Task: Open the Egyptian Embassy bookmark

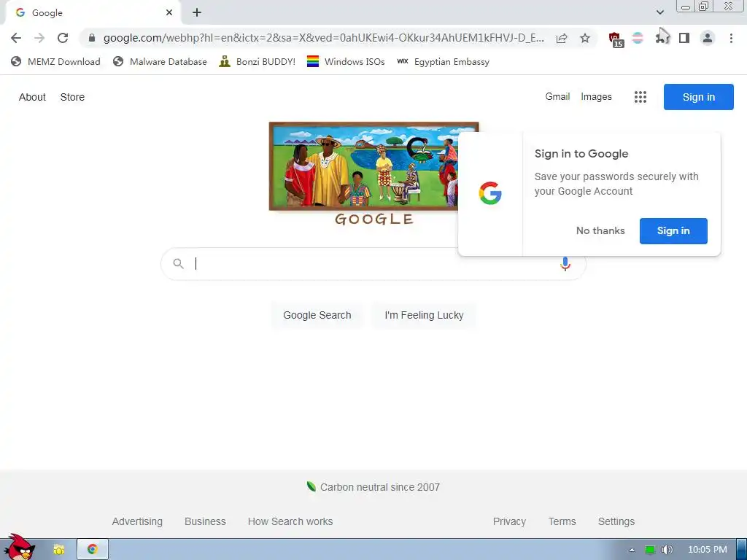Action: coord(443,62)
